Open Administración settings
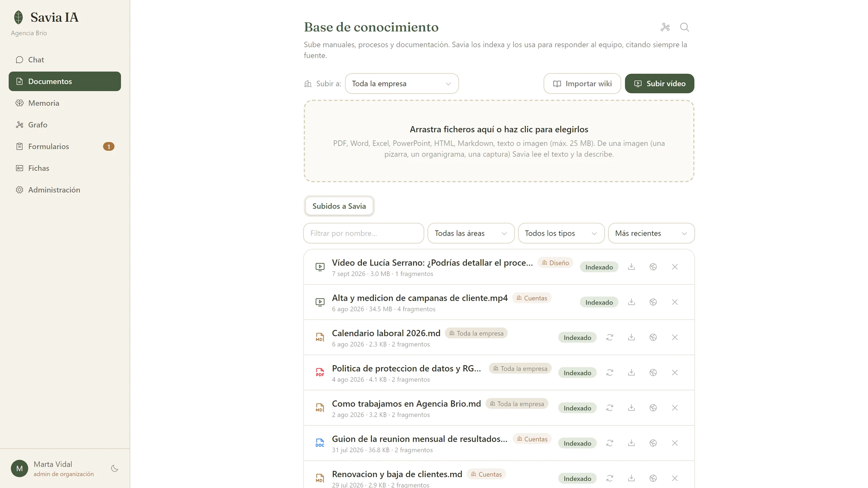Screen dimensions: 868x488 (x=65, y=190)
